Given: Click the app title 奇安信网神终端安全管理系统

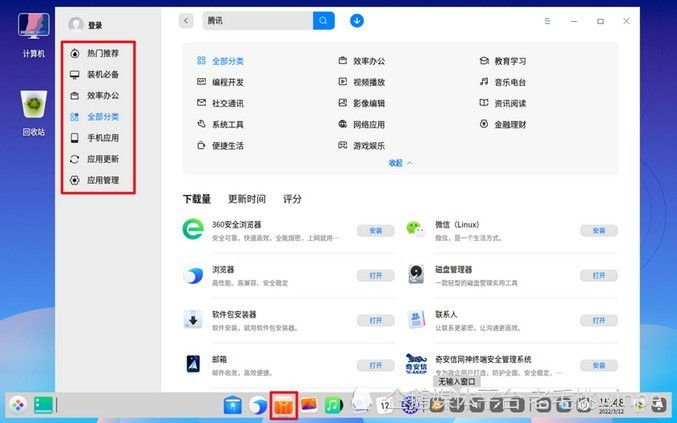Looking at the screenshot, I should pyautogui.click(x=483, y=359).
